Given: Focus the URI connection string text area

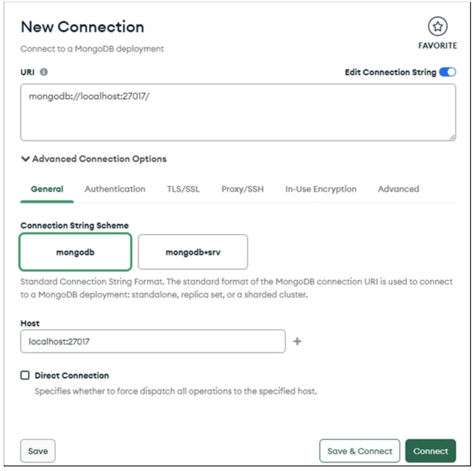Looking at the screenshot, I should 238,112.
